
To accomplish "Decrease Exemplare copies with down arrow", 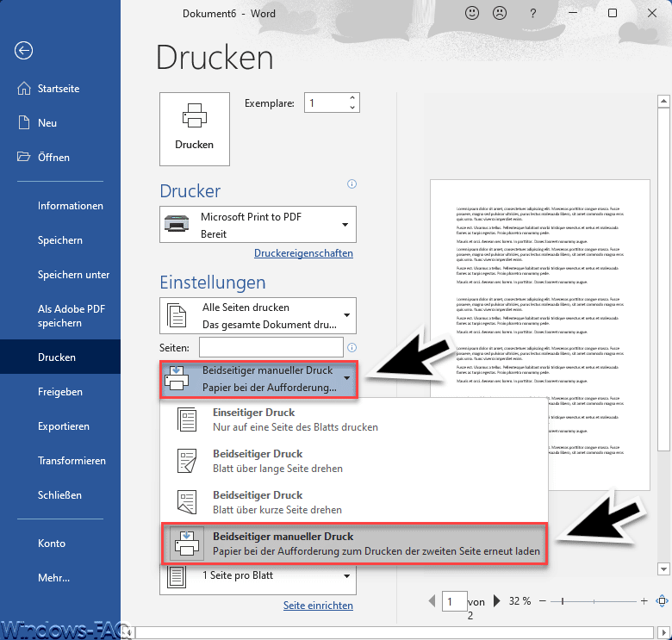I will (352, 108).
